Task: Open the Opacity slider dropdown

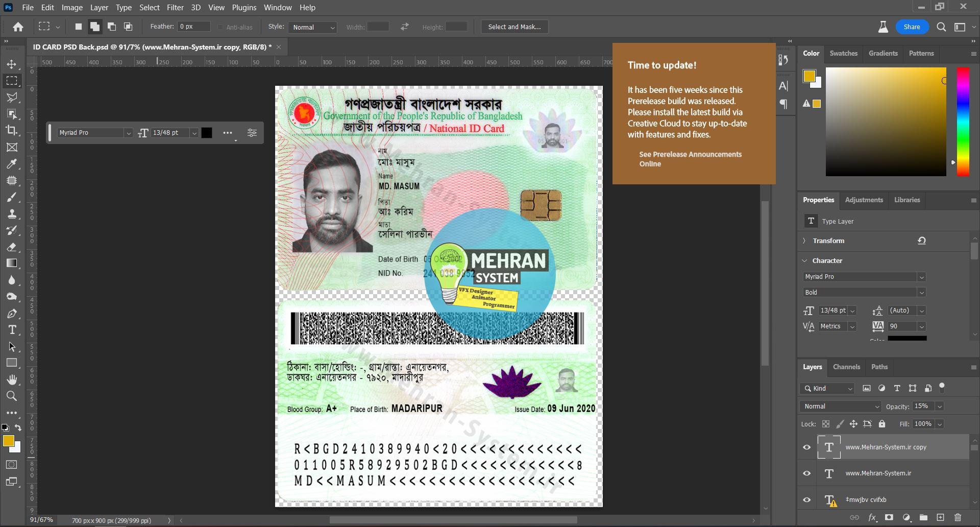Action: click(x=940, y=406)
